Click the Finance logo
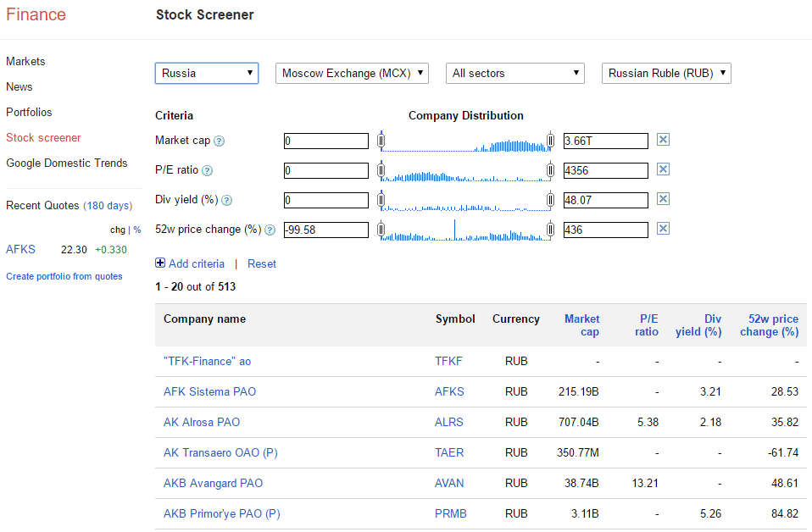Image resolution: width=812 pixels, height=532 pixels. 36,14
